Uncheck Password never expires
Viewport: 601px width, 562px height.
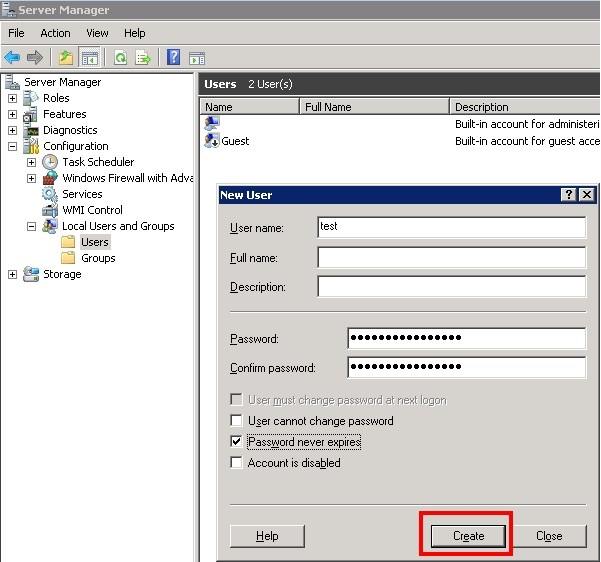click(236, 441)
